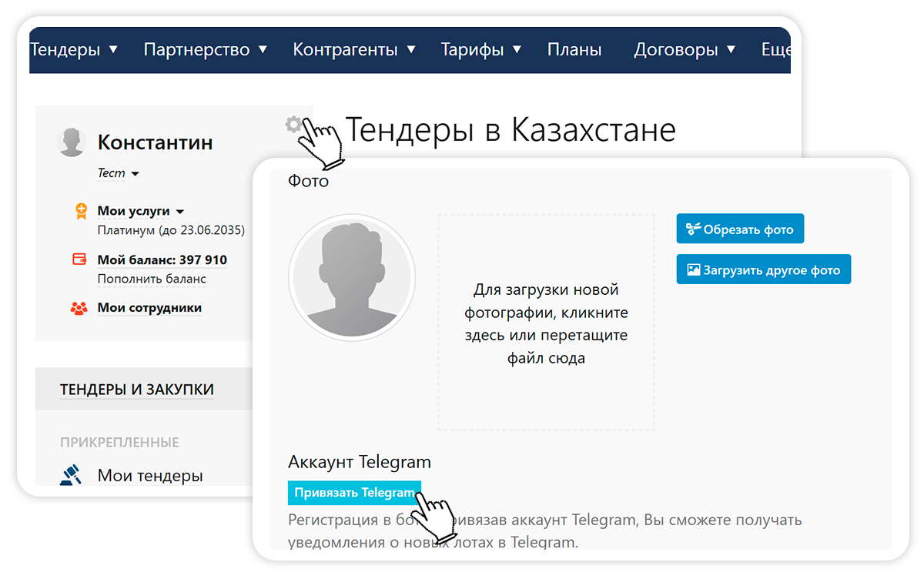
Task: Open the Тендеры dropdown menu
Action: (73, 50)
